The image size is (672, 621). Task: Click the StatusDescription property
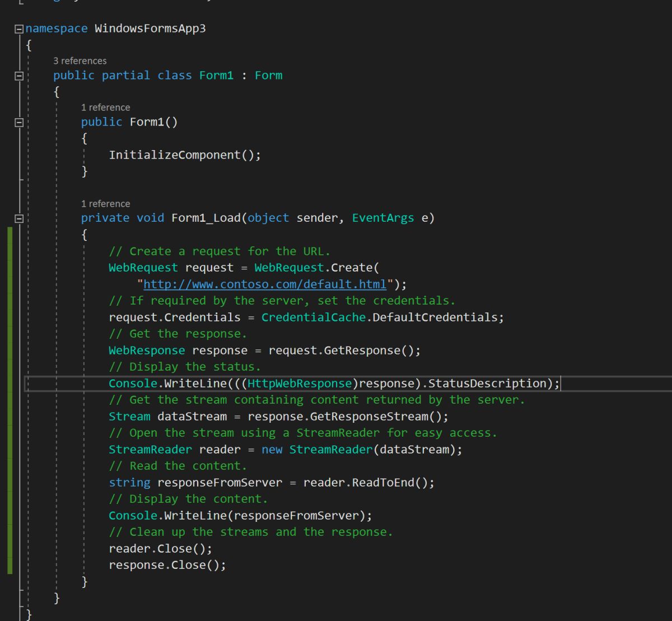pyautogui.click(x=487, y=384)
